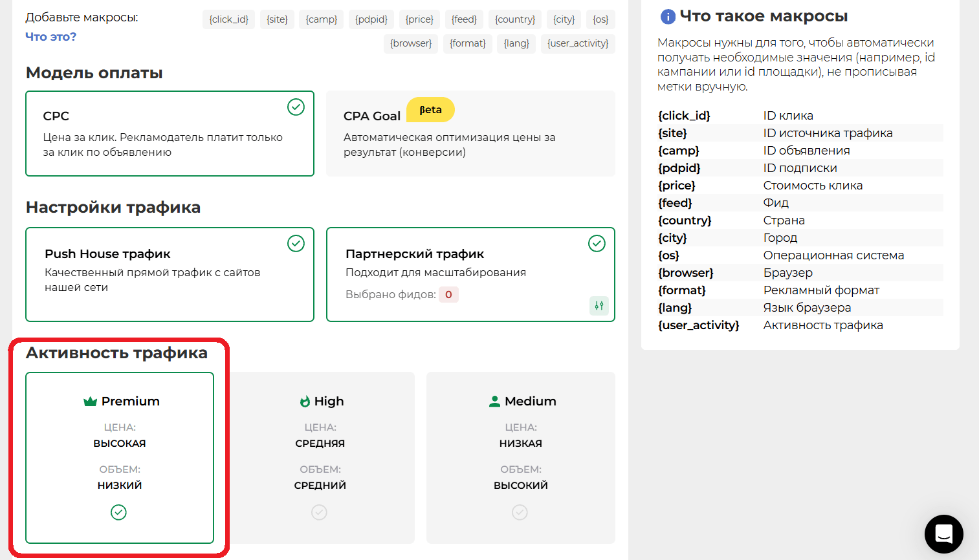Toggle the Push House трафик card
Screen dimensions: 979x560
click(x=170, y=274)
